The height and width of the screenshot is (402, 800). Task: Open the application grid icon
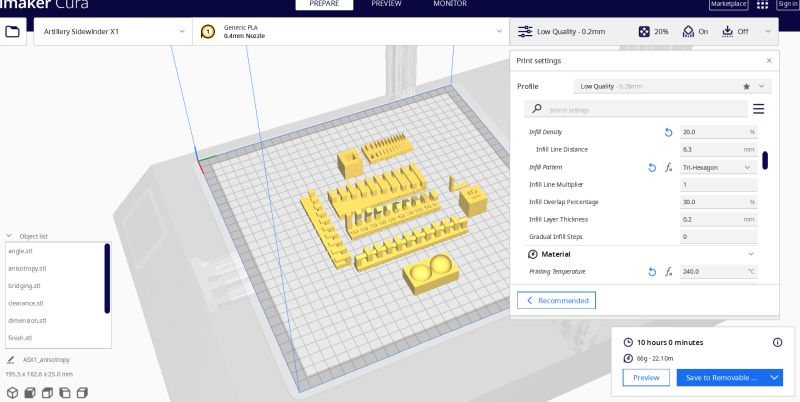pos(762,5)
